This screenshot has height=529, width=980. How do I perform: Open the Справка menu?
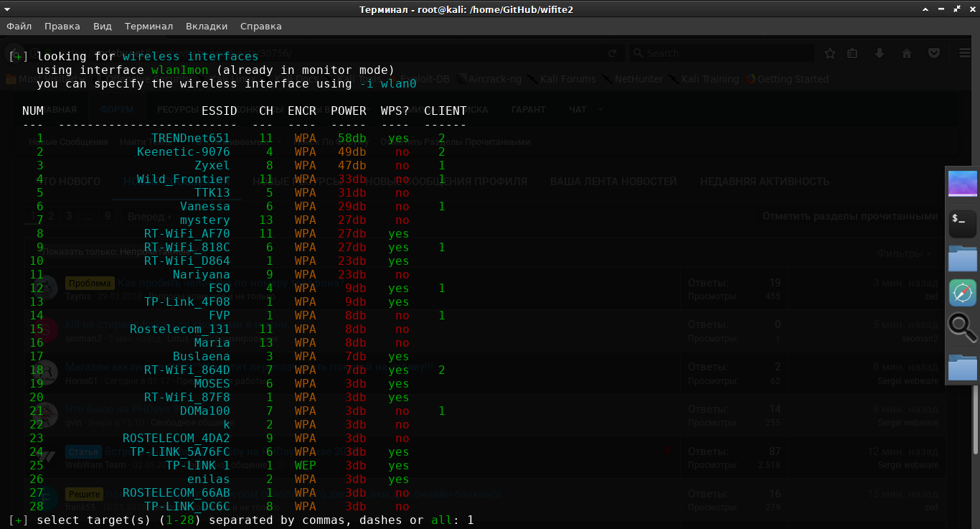260,27
